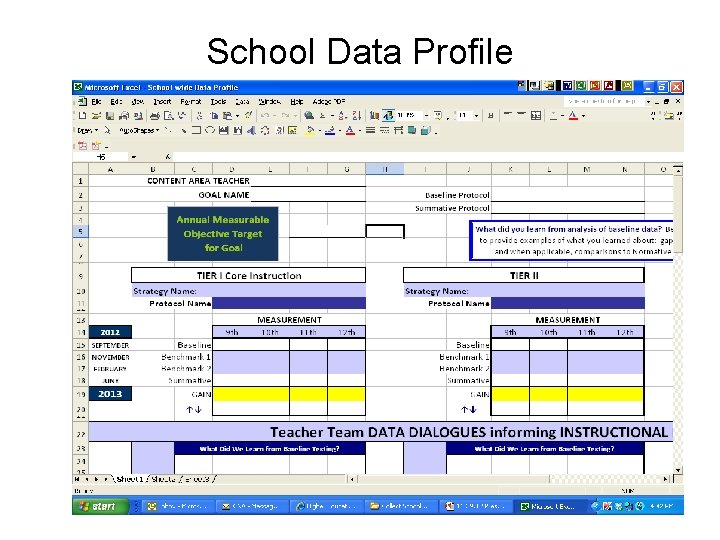Image resolution: width=720 pixels, height=540 pixels.
Task: Click the Shadow Style icon
Action: 412,131
